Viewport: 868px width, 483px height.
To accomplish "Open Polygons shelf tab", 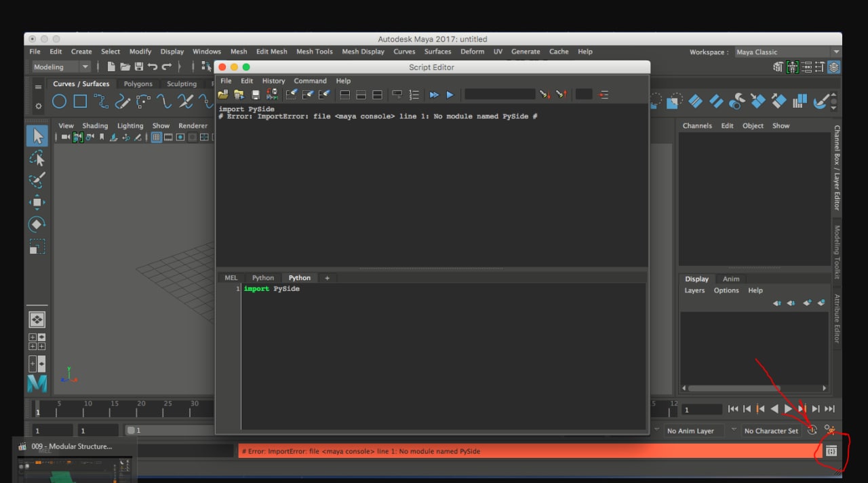I will click(138, 84).
